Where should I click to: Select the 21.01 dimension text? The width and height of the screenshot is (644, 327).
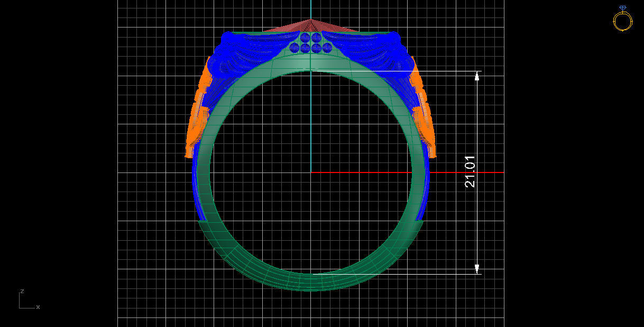coord(470,171)
